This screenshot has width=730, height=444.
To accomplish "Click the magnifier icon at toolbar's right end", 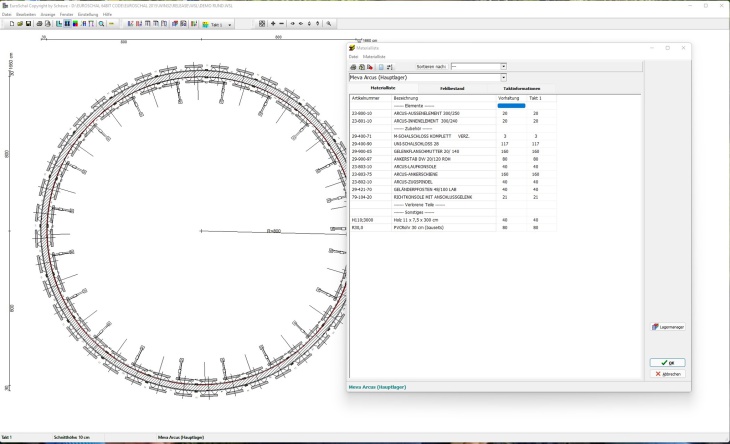I will pos(328,23).
